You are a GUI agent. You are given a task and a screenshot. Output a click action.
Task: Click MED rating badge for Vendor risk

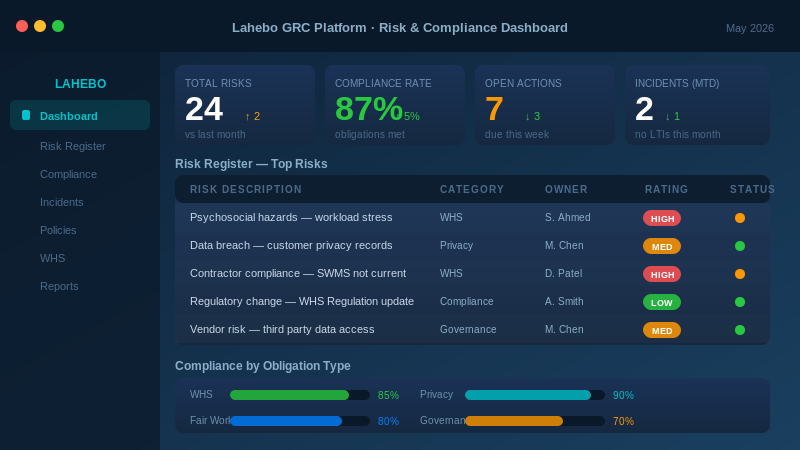pyautogui.click(x=662, y=331)
